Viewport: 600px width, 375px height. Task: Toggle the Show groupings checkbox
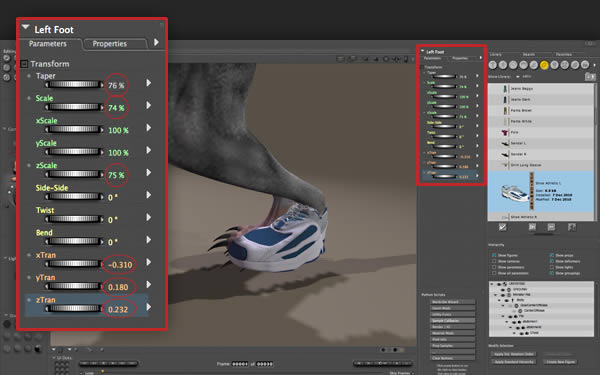point(551,273)
